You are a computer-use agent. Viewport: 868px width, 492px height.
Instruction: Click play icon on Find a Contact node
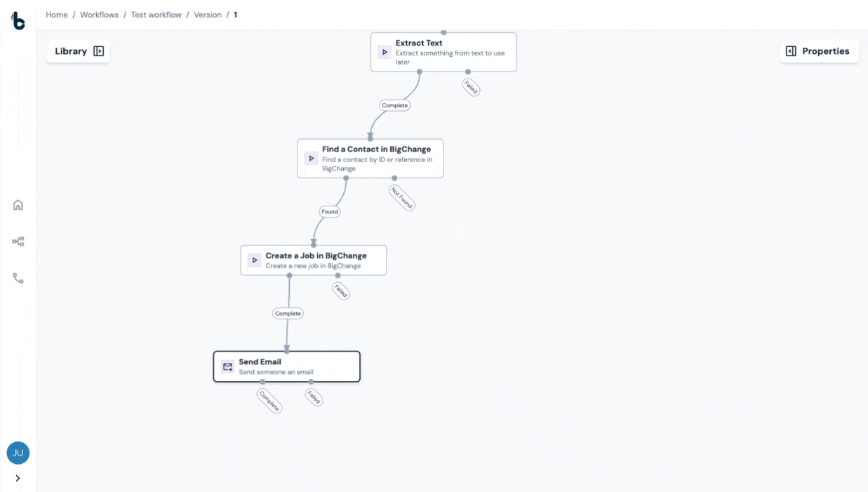[x=311, y=159]
